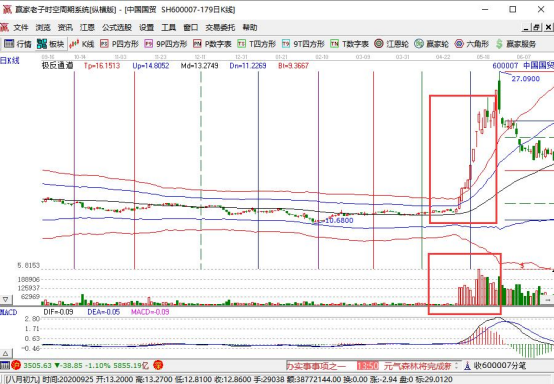This screenshot has width=554, height=384.
Task: Click the Up=14.8052 value
Action: [151, 66]
